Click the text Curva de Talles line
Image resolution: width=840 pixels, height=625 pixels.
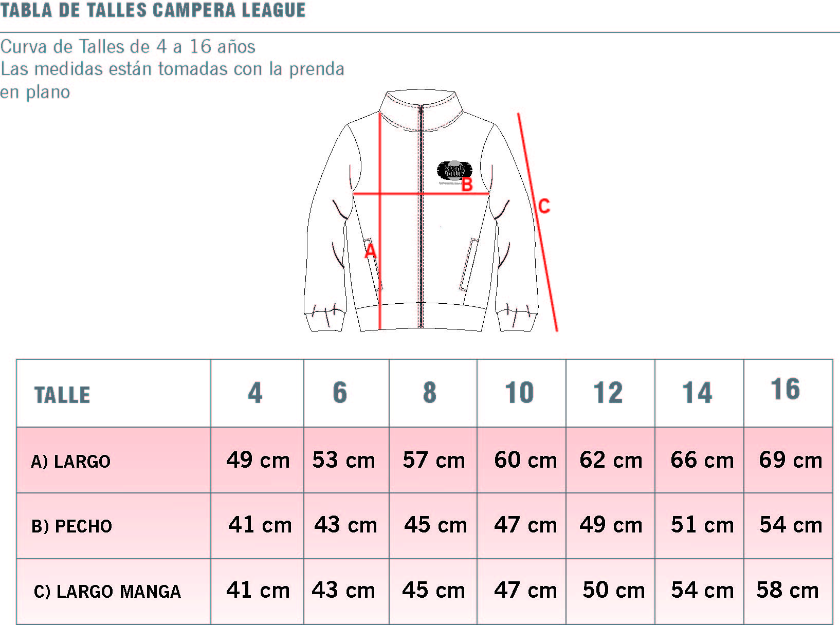(x=128, y=47)
